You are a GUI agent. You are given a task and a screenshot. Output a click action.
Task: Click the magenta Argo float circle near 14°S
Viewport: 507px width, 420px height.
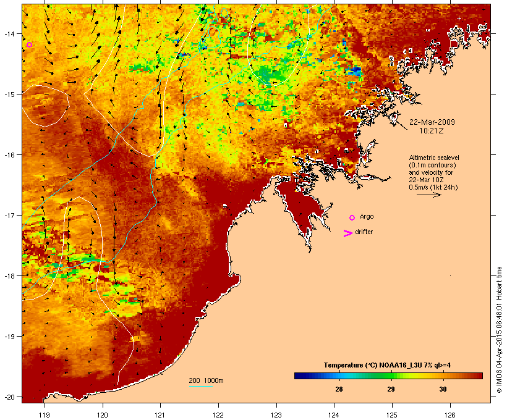click(30, 45)
